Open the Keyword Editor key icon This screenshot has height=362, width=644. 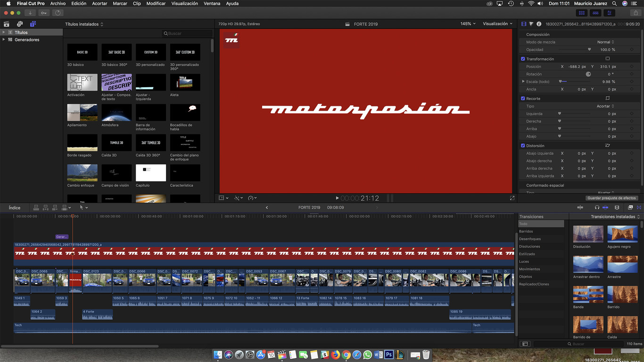pyautogui.click(x=44, y=13)
